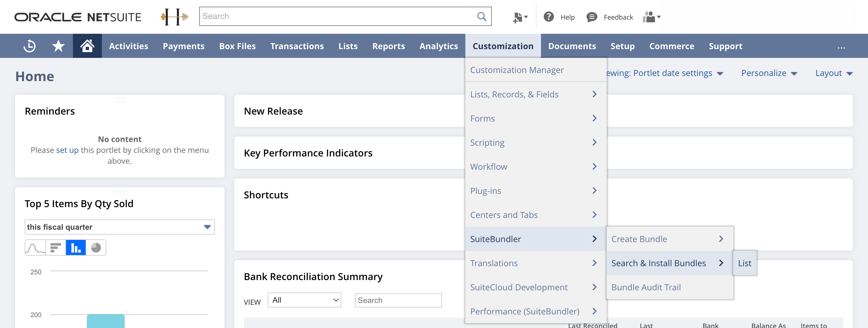Open the Documents tab

tap(572, 46)
